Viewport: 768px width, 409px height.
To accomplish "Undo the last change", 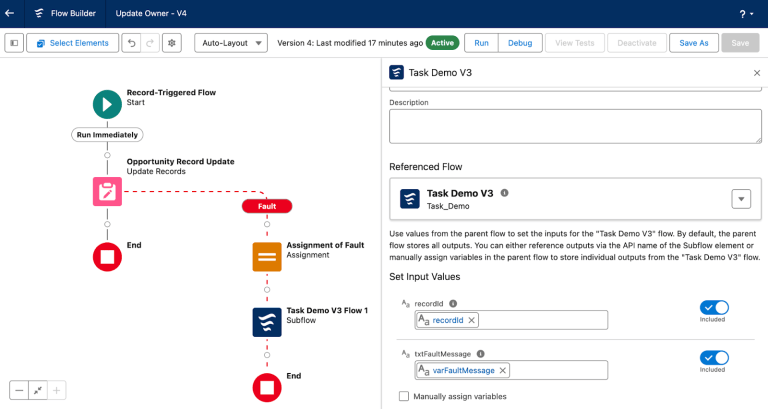I will pyautogui.click(x=131, y=43).
